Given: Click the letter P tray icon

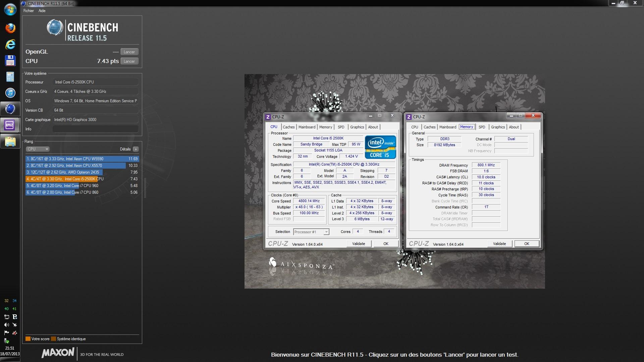Looking at the screenshot, I should point(14,317).
